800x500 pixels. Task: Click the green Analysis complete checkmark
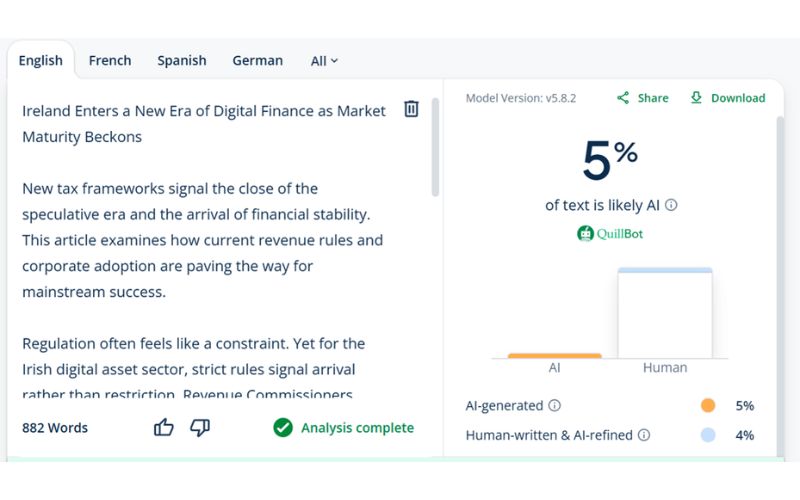[x=283, y=428]
